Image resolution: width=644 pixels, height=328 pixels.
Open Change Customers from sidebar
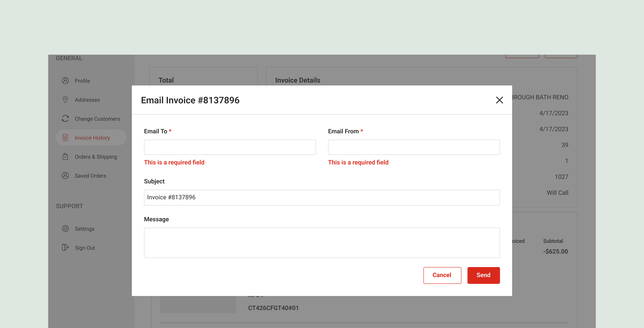coord(97,119)
